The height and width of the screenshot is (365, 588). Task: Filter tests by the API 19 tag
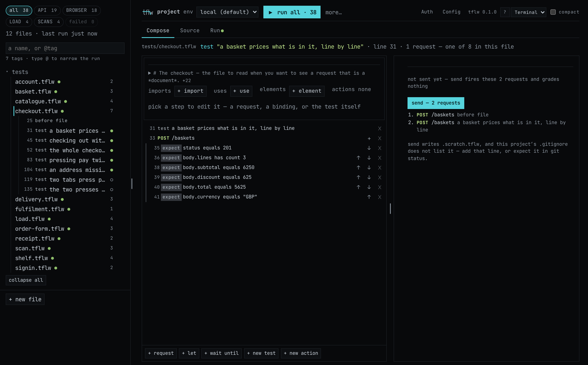point(47,10)
